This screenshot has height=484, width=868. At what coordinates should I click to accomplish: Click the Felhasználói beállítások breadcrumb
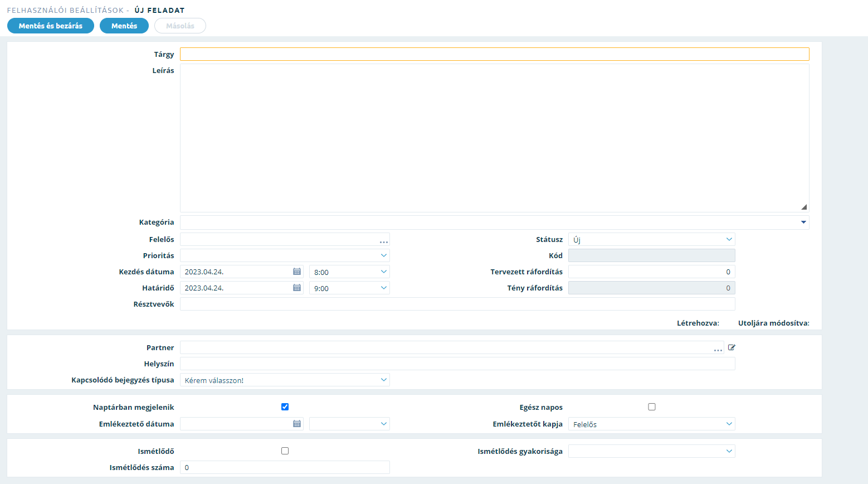coord(65,10)
